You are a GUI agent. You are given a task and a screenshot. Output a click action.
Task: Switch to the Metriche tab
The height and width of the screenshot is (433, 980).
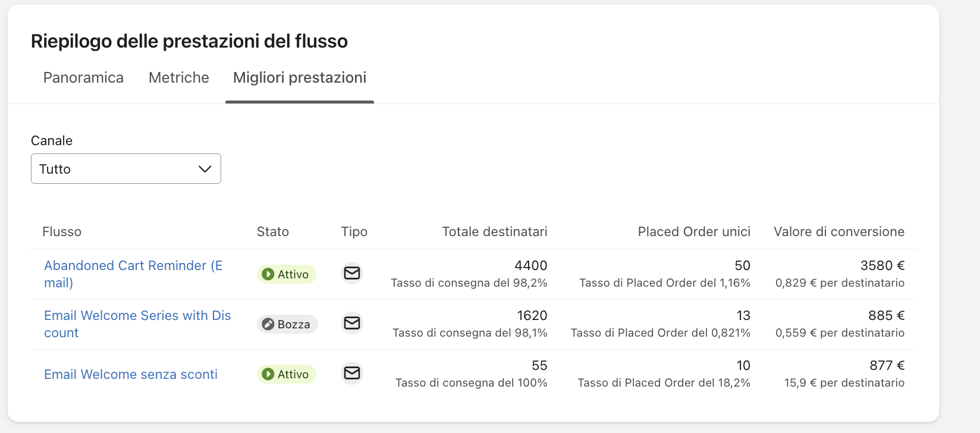pyautogui.click(x=178, y=78)
